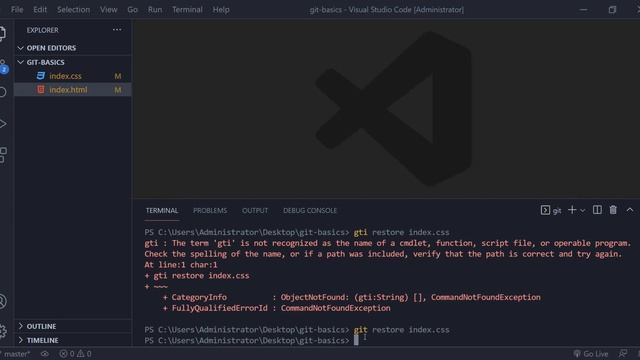Image resolution: width=640 pixels, height=360 pixels.
Task: Open the Terminal menu
Action: point(187,9)
